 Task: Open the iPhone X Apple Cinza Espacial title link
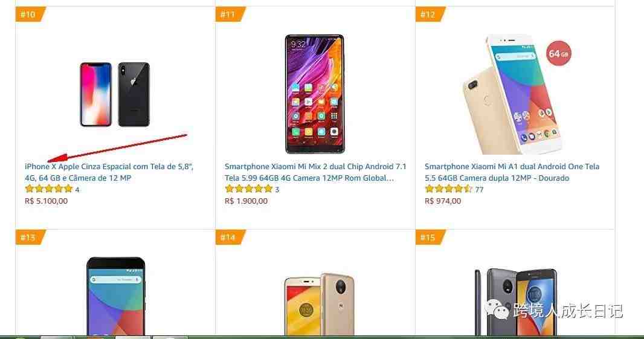[109, 172]
